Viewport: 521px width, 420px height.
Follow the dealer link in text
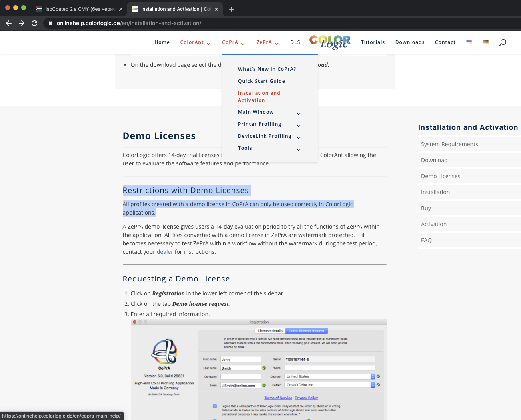pos(165,252)
